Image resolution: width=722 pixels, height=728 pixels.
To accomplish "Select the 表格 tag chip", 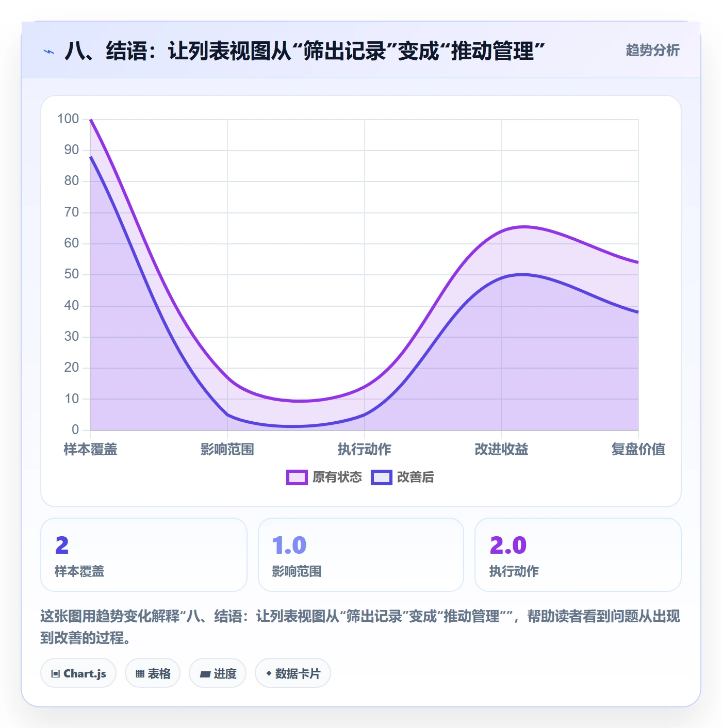I will click(x=153, y=673).
